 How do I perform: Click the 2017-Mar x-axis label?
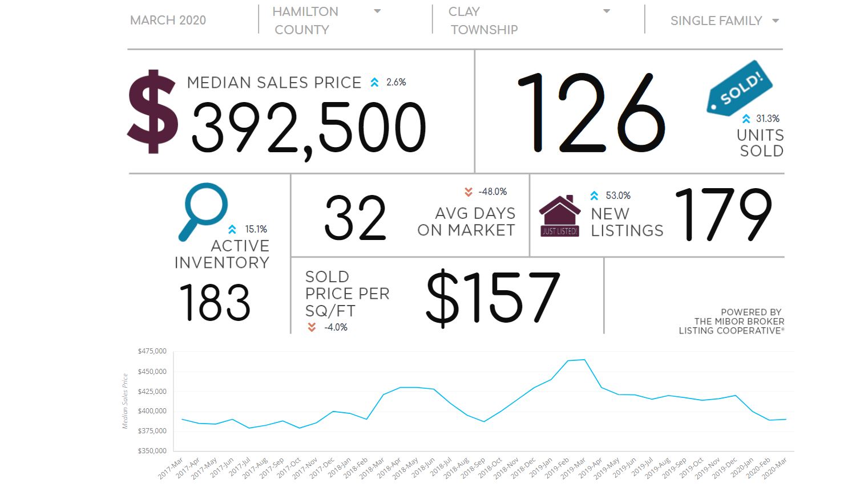(171, 467)
